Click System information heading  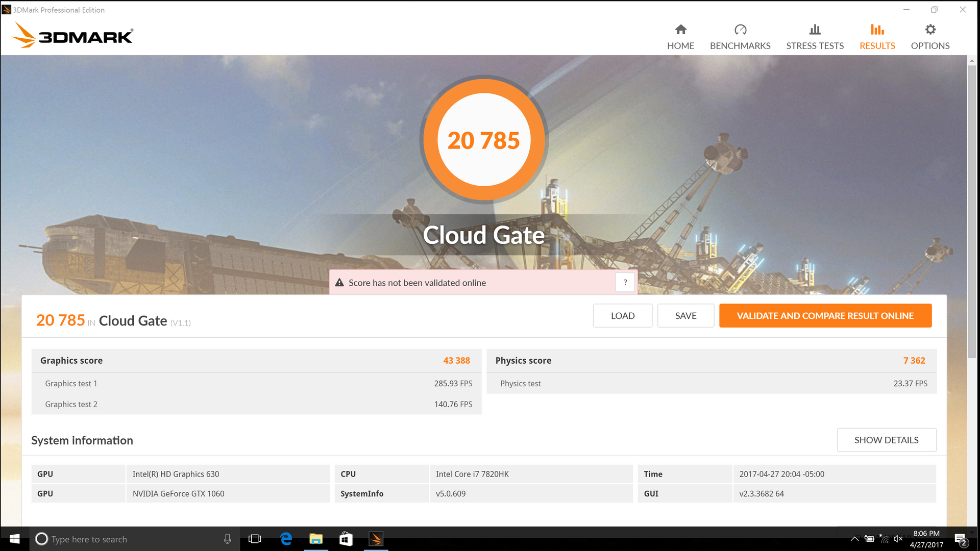click(x=82, y=440)
